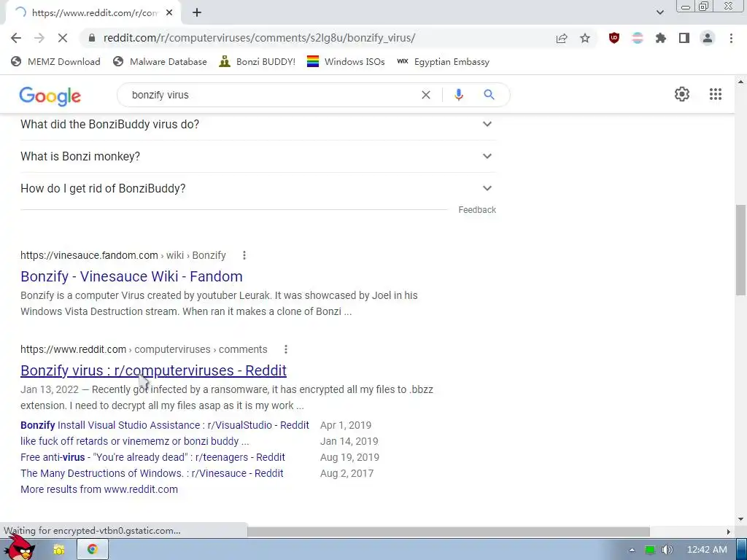Open the Angry Birds start button

(x=20, y=548)
